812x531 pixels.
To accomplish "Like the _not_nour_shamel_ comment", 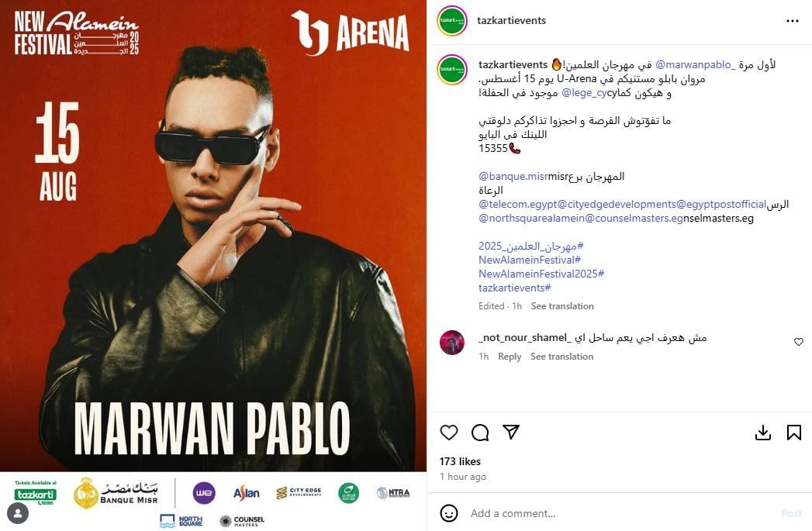I will [x=799, y=342].
